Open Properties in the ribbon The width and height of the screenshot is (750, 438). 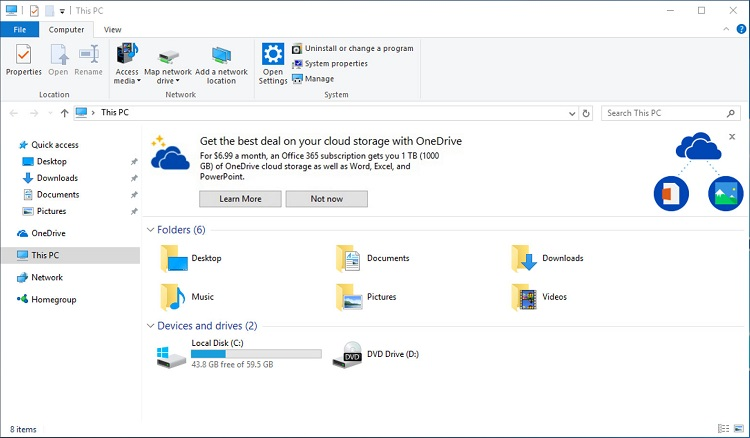23,60
